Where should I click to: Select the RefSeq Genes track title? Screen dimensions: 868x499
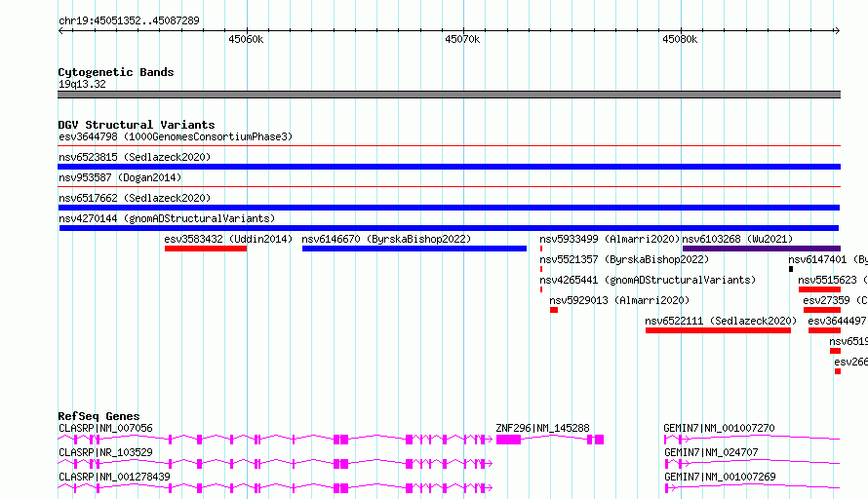pos(99,416)
